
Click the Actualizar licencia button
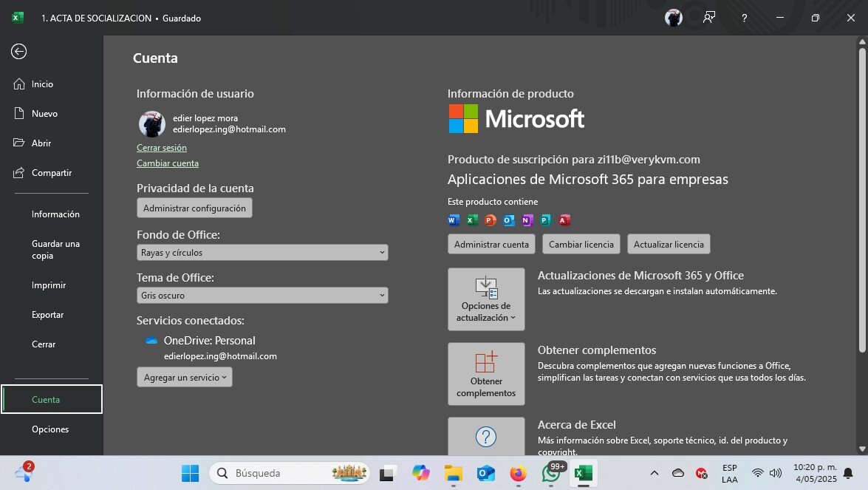pyautogui.click(x=669, y=244)
